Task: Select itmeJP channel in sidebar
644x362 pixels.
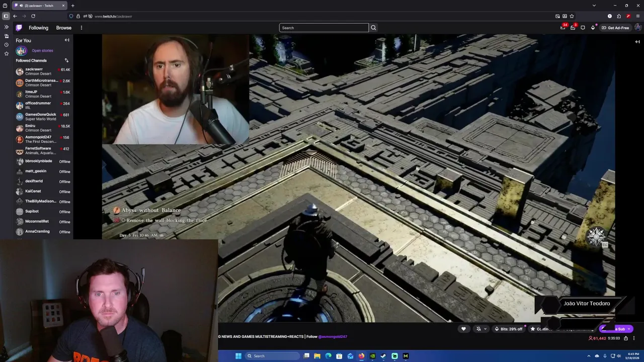Action: pos(43,94)
